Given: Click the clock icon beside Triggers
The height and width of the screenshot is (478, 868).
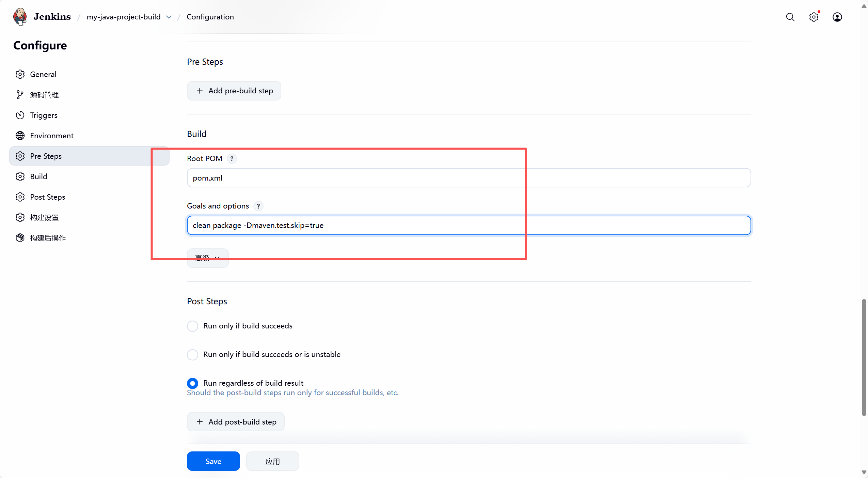Looking at the screenshot, I should [20, 115].
